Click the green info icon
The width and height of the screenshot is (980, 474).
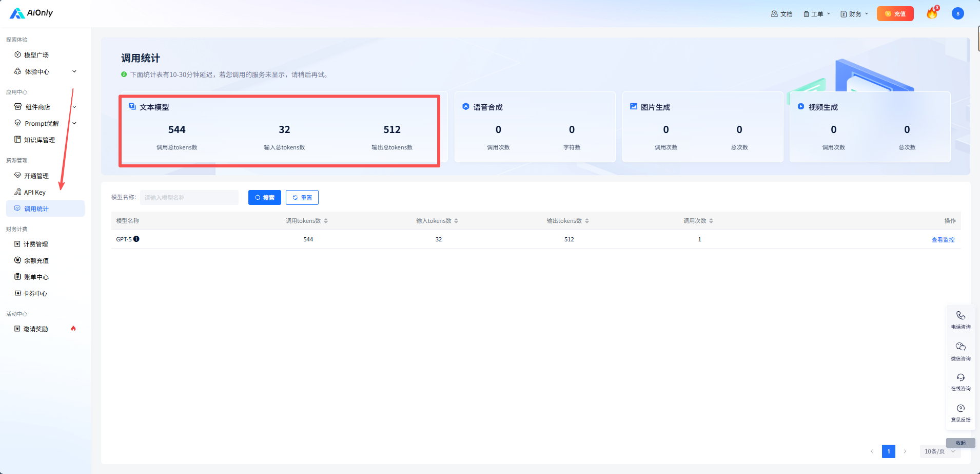(124, 74)
